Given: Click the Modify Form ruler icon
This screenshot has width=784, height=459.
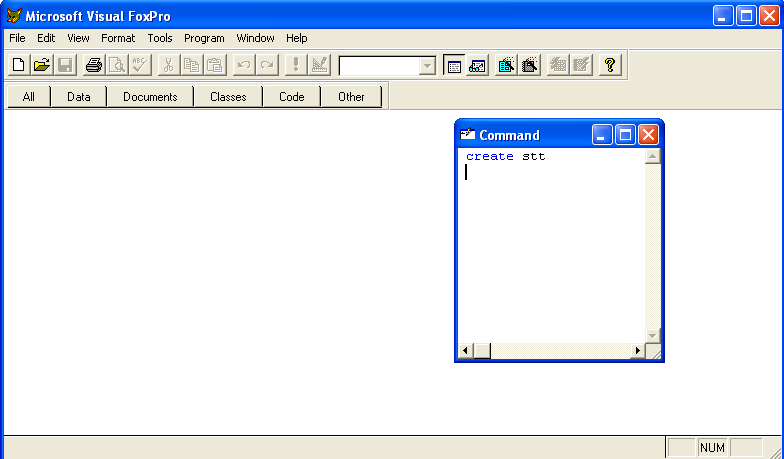Looking at the screenshot, I should click(x=319, y=65).
